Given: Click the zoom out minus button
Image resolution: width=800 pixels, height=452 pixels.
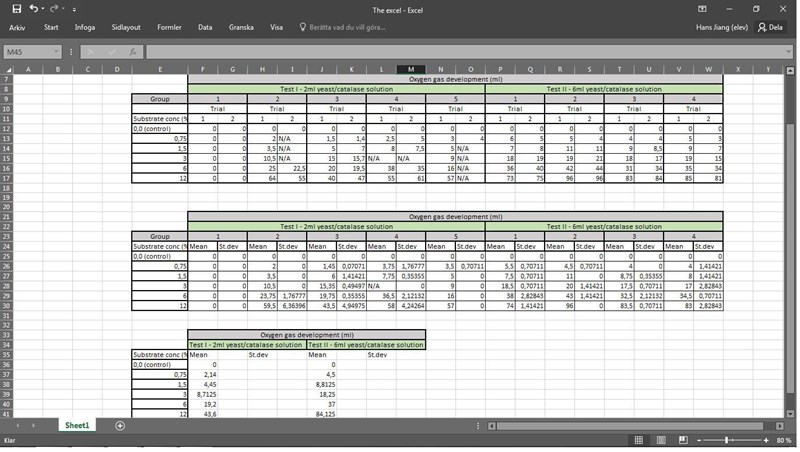Looking at the screenshot, I should point(700,440).
